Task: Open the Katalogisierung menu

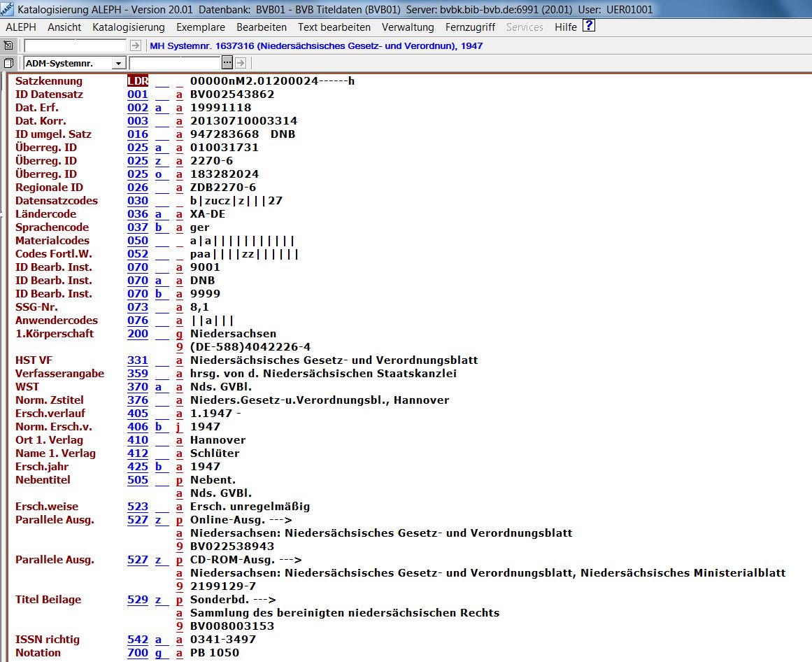Action: click(x=128, y=27)
